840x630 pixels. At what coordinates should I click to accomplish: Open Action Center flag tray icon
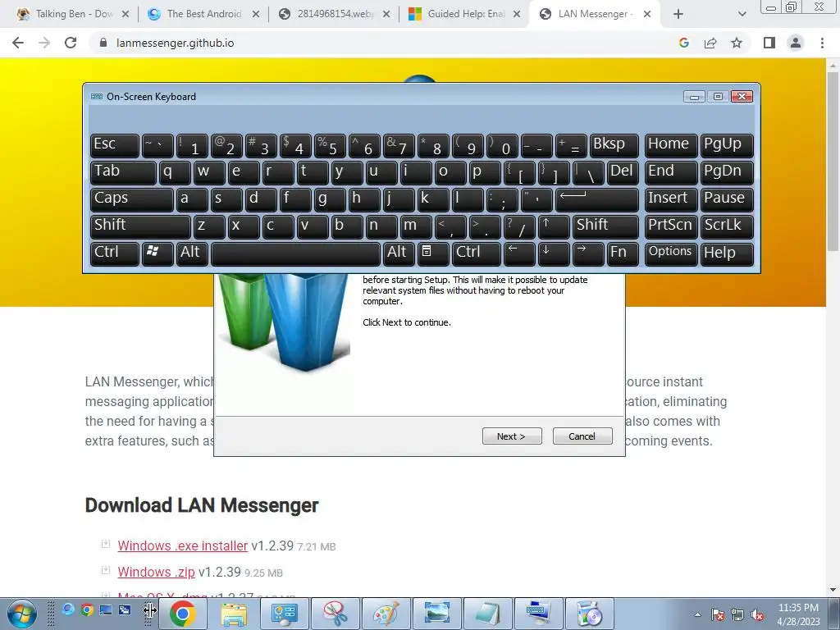point(718,615)
